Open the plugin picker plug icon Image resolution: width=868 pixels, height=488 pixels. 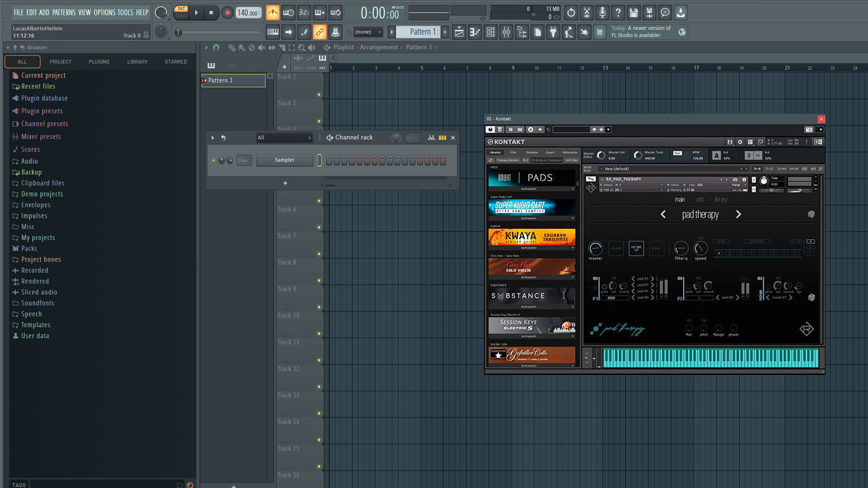[553, 32]
